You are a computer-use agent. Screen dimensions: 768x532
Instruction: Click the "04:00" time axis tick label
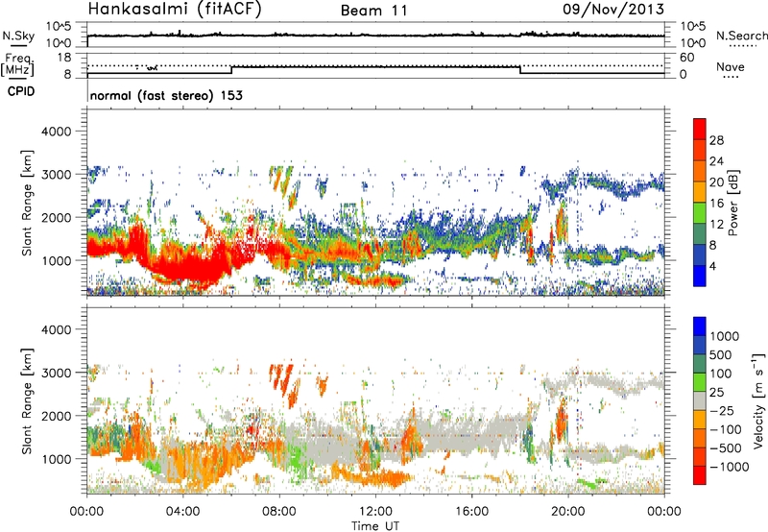point(182,512)
